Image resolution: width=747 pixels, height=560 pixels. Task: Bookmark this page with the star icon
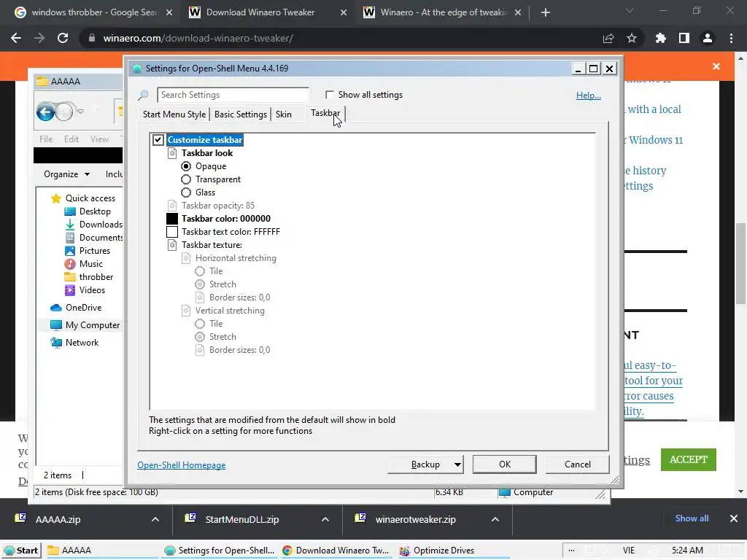point(632,38)
